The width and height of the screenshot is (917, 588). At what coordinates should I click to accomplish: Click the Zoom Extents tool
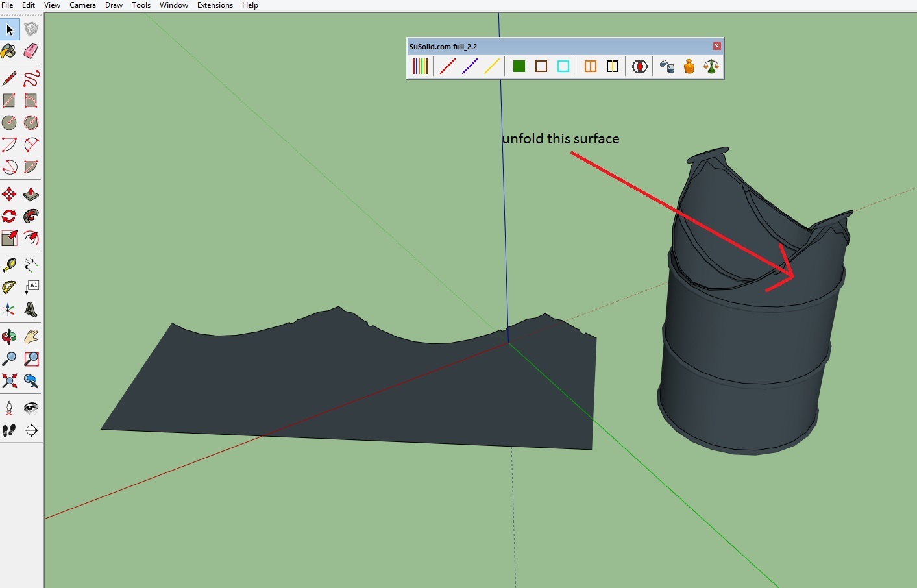click(x=10, y=381)
